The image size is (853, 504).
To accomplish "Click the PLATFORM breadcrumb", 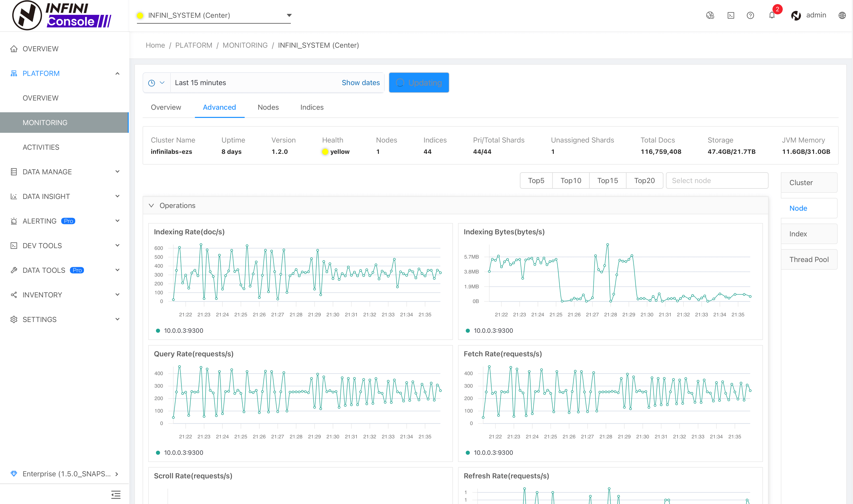I will [x=194, y=45].
